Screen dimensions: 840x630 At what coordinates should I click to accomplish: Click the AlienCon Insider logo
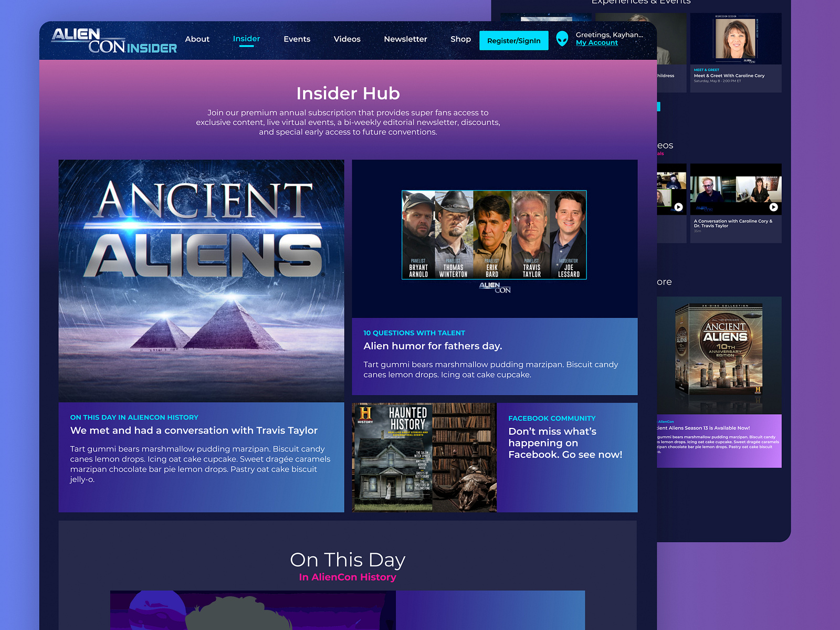click(x=114, y=40)
